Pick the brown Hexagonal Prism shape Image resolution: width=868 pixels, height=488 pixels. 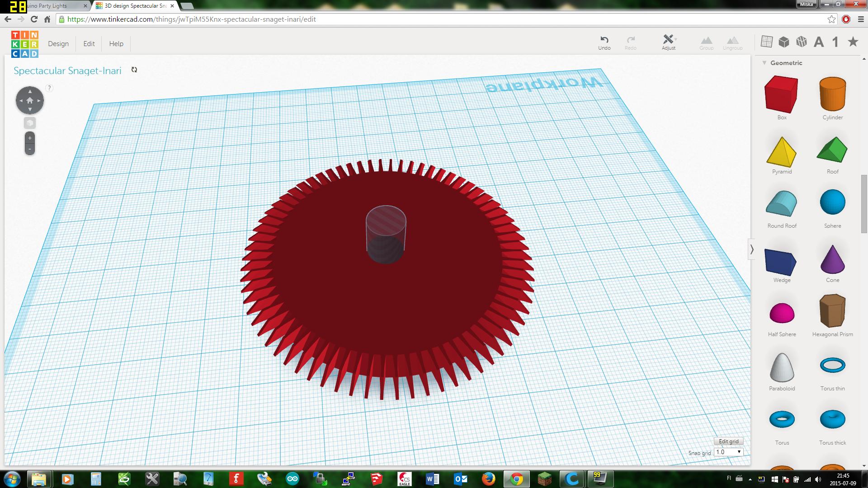[832, 311]
